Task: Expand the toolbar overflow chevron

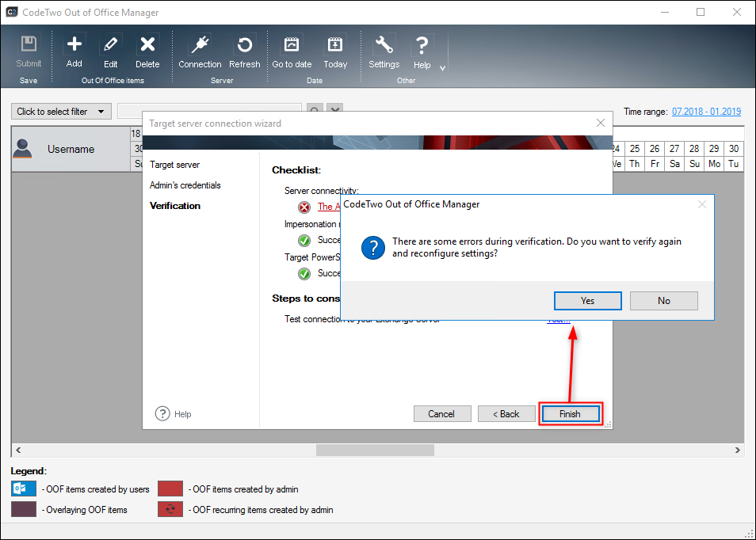Action: coord(443,68)
